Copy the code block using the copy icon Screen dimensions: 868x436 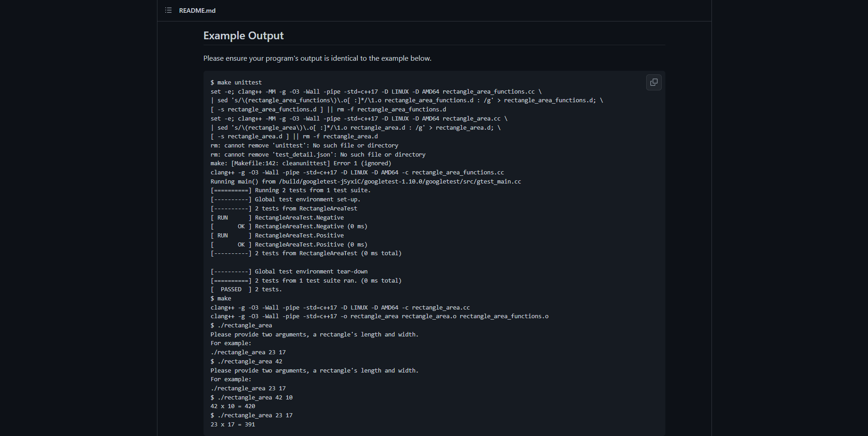(654, 82)
